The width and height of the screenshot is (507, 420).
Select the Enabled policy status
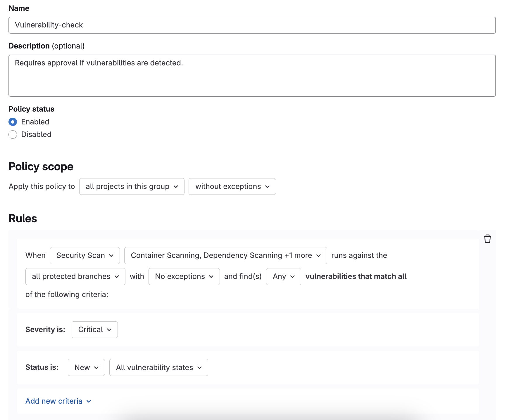tap(13, 122)
